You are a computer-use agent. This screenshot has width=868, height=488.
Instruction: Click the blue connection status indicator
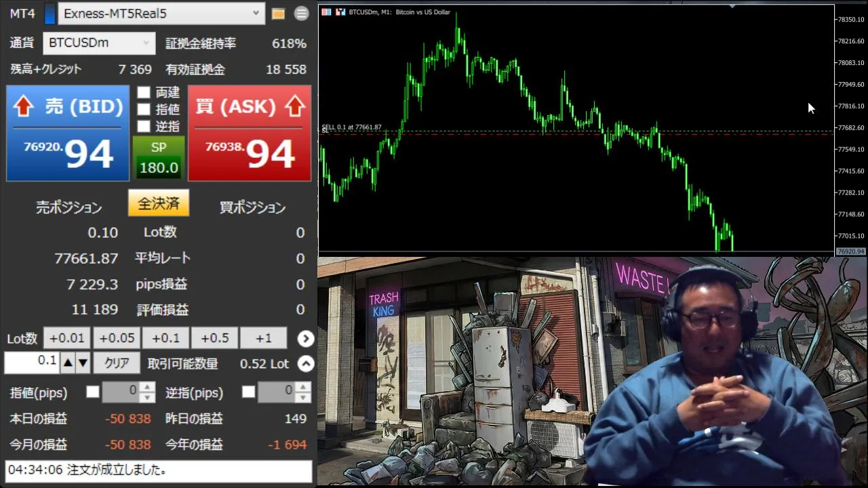click(50, 14)
